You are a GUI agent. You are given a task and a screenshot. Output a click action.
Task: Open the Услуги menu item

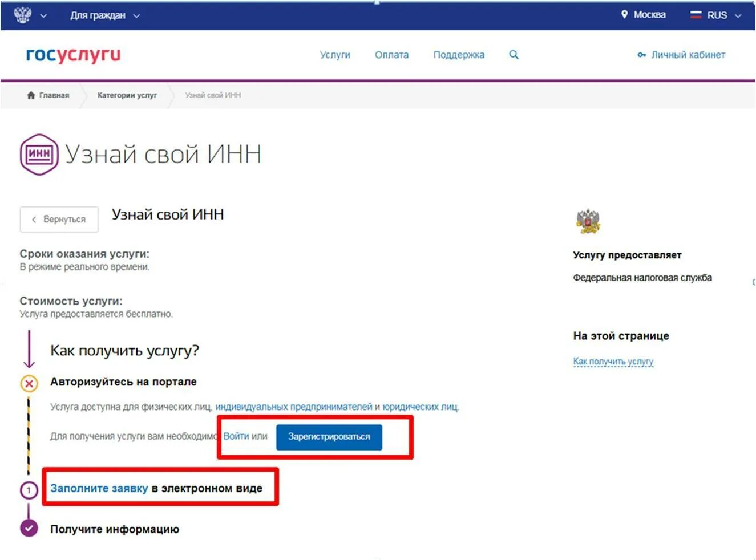(335, 55)
